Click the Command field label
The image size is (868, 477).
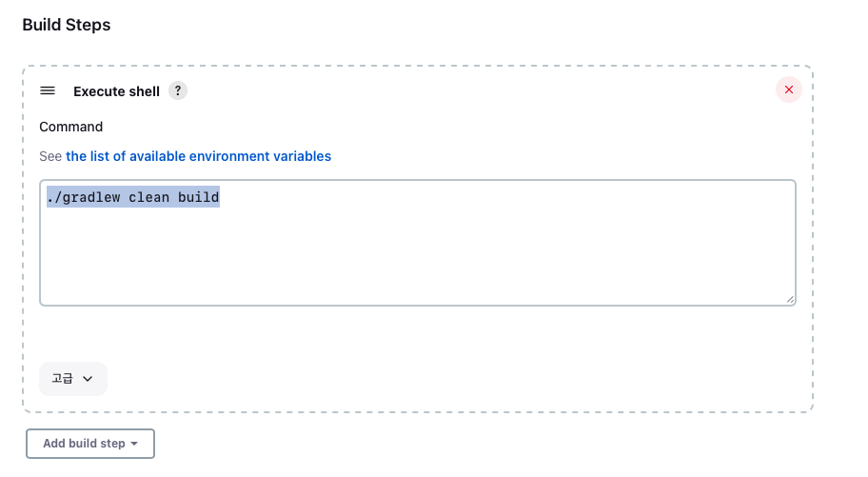pos(70,127)
